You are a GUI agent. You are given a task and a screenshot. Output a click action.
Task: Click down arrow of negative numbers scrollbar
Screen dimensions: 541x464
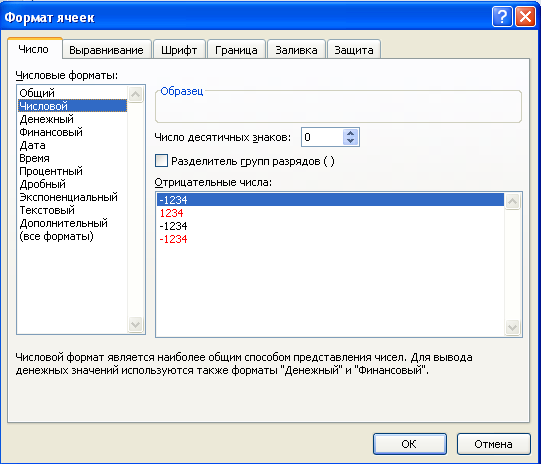coord(512,327)
